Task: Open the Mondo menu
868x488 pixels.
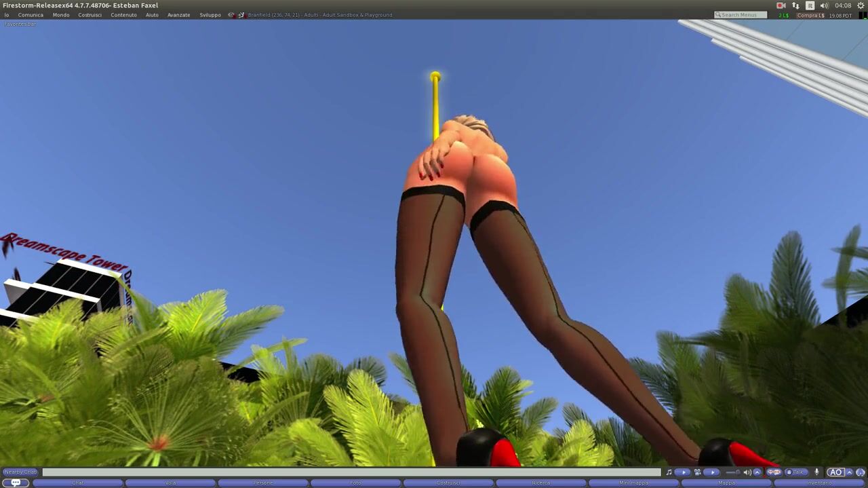Action: (61, 15)
